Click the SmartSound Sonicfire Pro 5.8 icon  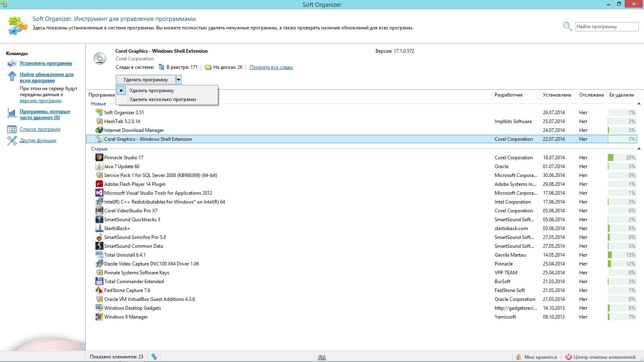99,237
